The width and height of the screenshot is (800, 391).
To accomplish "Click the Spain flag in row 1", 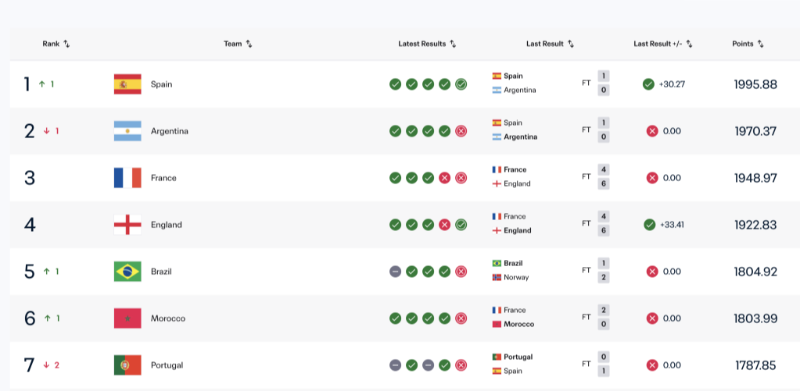I will point(128,84).
